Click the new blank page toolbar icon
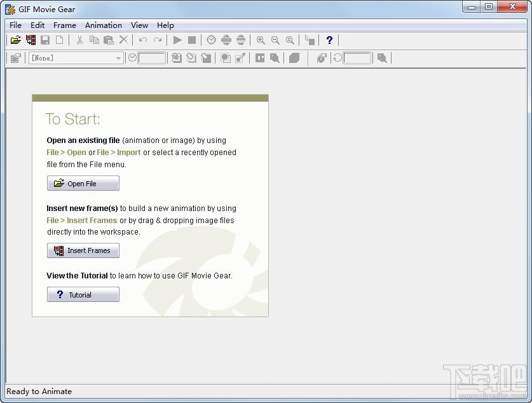 point(59,40)
